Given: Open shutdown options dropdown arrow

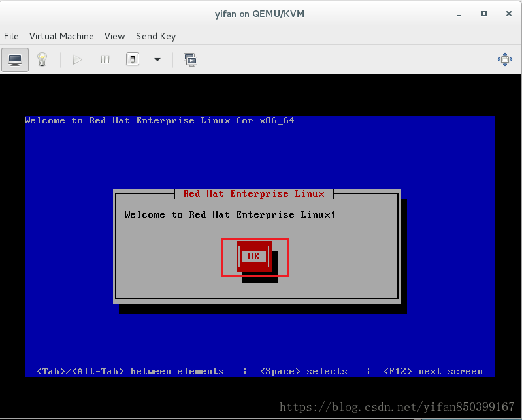Looking at the screenshot, I should coord(157,60).
